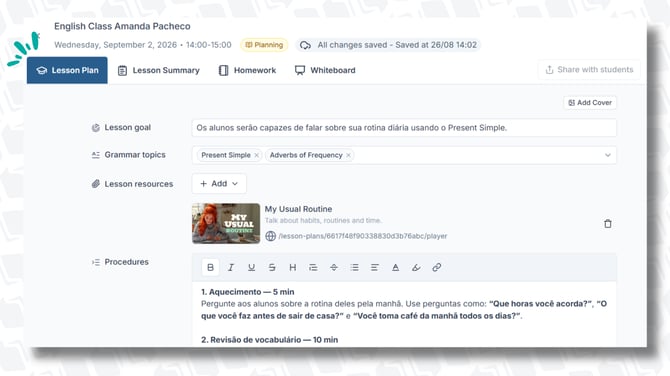Open the lesson-plans player link
This screenshot has height=376, width=670.
tap(363, 236)
